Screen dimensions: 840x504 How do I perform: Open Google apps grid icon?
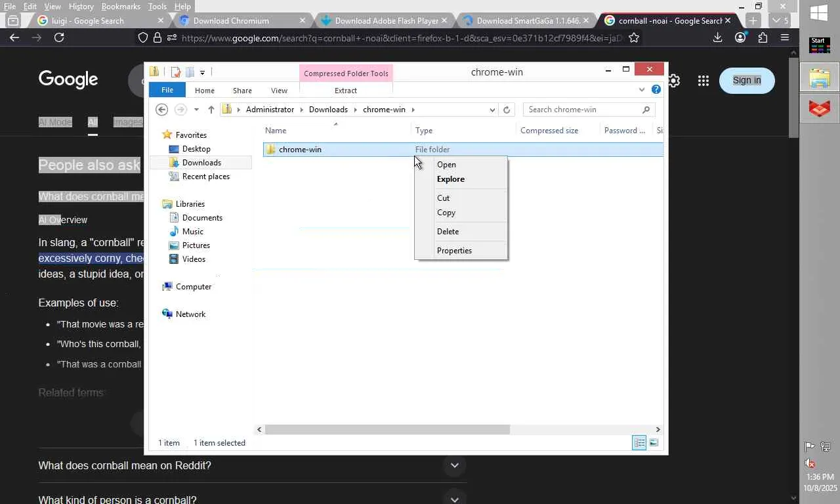click(703, 81)
